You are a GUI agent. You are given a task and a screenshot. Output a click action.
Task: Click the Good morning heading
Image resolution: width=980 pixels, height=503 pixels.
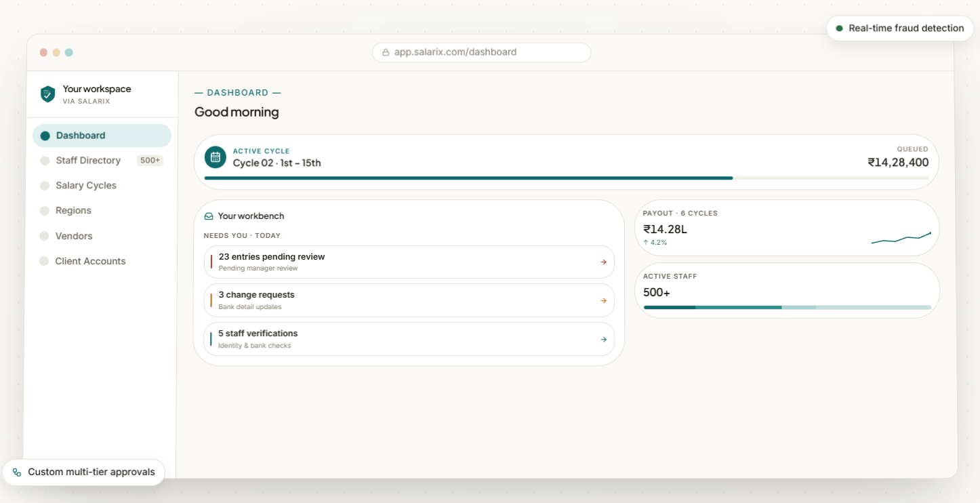[x=237, y=112]
